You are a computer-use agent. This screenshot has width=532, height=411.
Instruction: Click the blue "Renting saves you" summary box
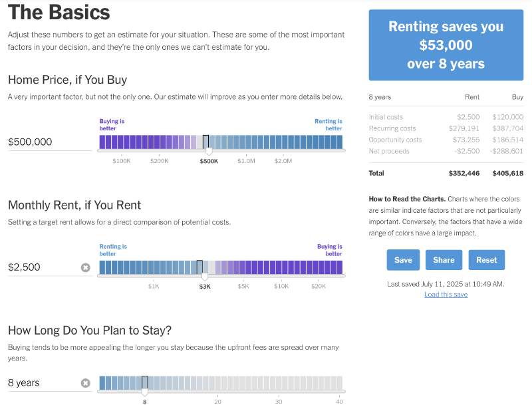point(446,45)
